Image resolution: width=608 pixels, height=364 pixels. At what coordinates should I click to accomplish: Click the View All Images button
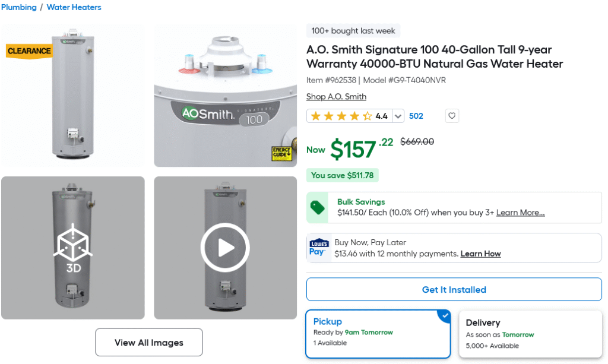[x=149, y=342]
